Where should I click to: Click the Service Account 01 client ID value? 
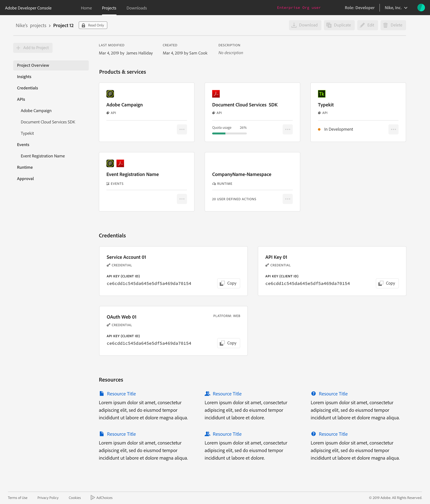coord(149,283)
